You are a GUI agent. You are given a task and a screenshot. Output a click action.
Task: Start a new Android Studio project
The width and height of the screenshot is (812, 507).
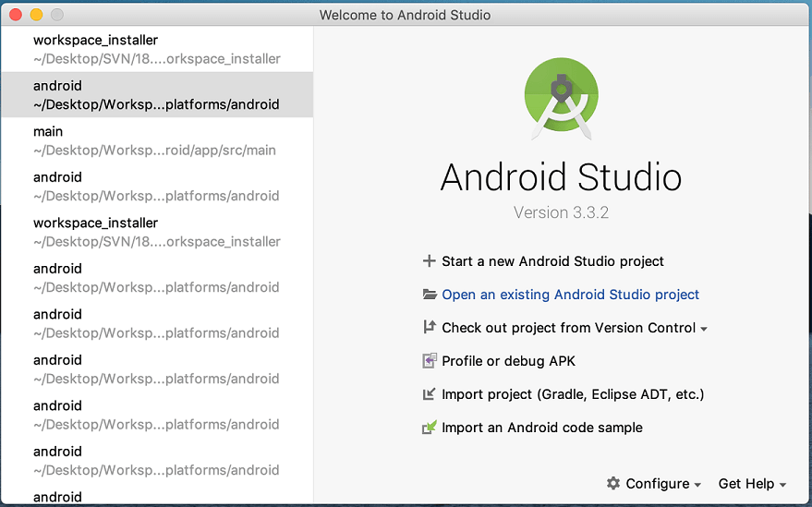tap(552, 261)
